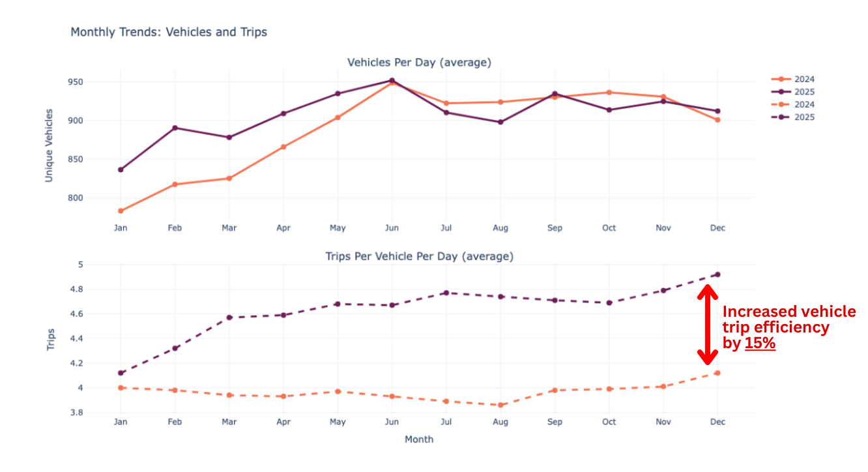Click the October 2024 vehicles data point
Screen dimensions: 868x472
pyautogui.click(x=609, y=93)
